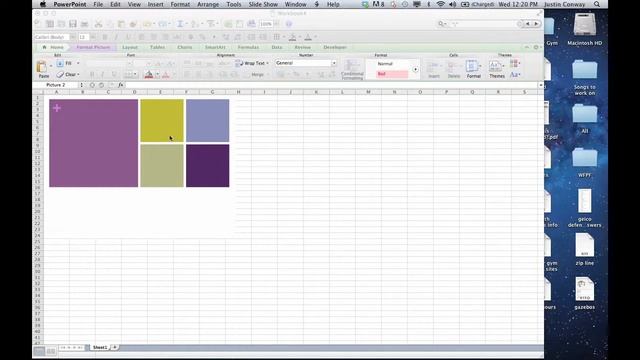Click the Wi-Fi menu bar icon
Image resolution: width=640 pixels, height=360 pixels.
point(440,4)
